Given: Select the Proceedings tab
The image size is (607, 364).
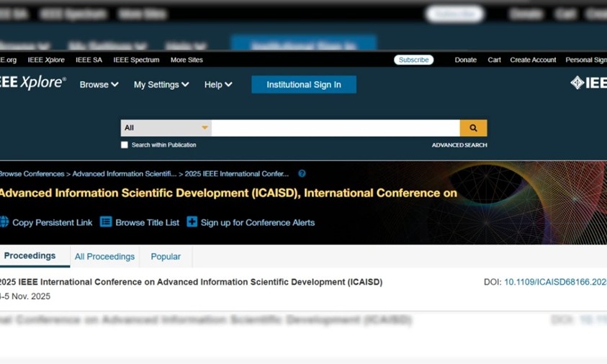Looking at the screenshot, I should click(30, 256).
